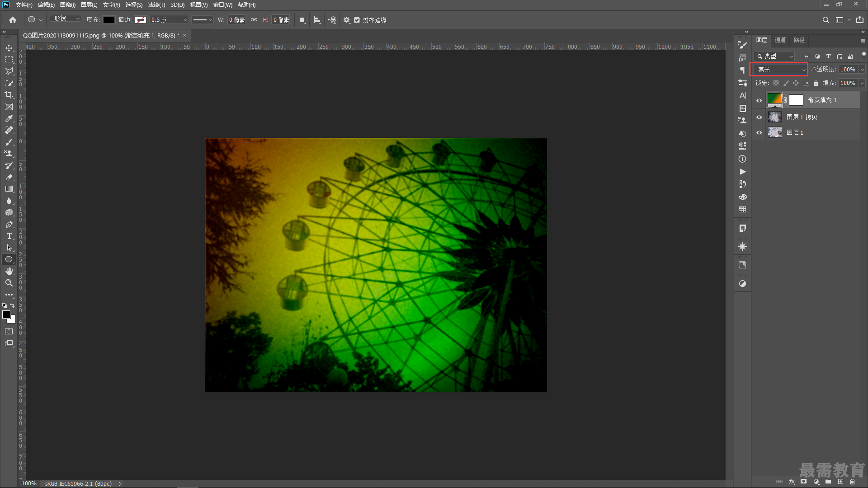Select the Blur tool
Viewport: 868px width, 488px height.
point(9,201)
